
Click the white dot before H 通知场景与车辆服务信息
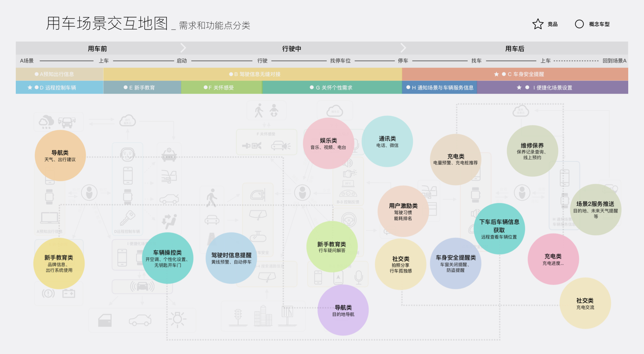[x=408, y=87]
